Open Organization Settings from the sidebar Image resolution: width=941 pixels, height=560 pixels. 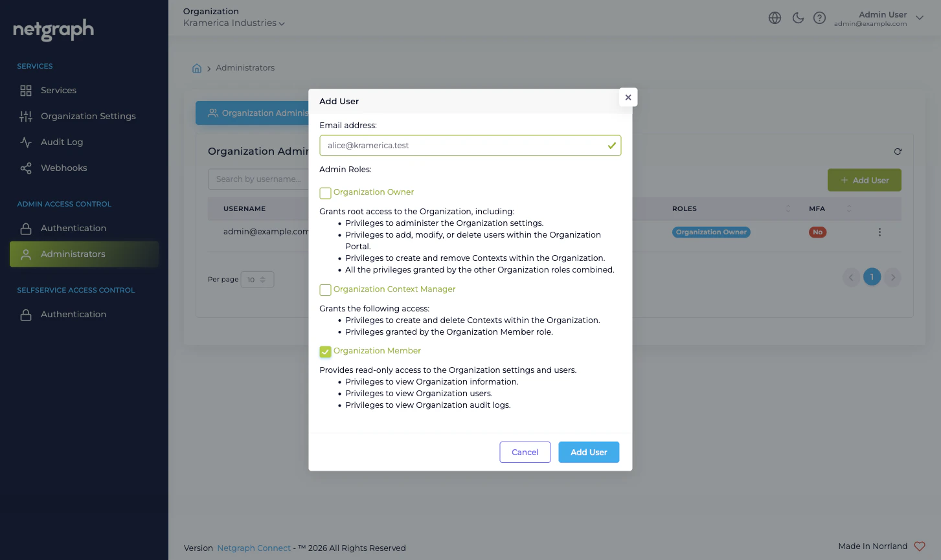(88, 116)
